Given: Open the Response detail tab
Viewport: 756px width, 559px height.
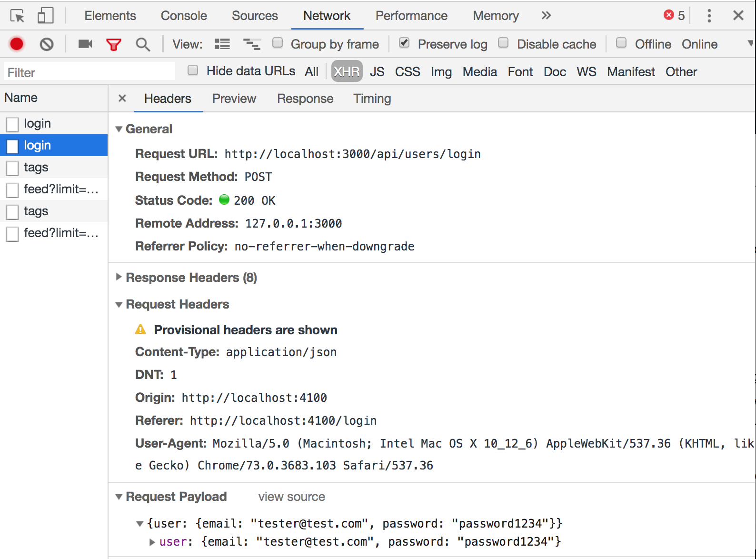Looking at the screenshot, I should pos(305,99).
